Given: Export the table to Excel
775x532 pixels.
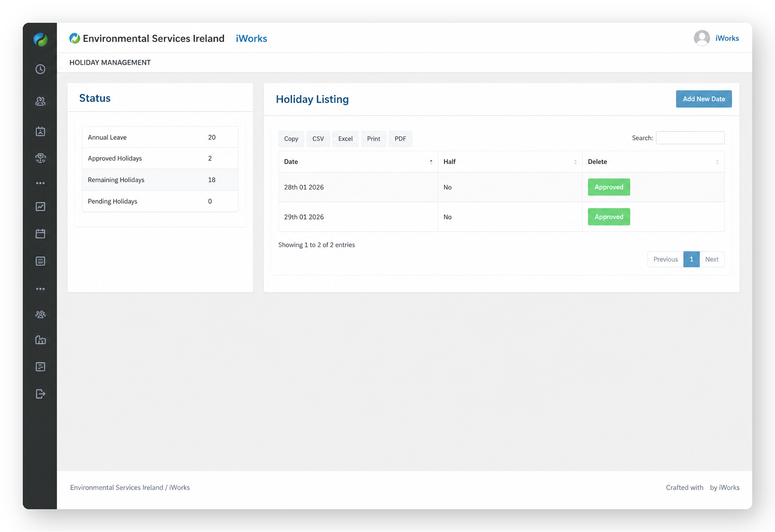Looking at the screenshot, I should (346, 139).
